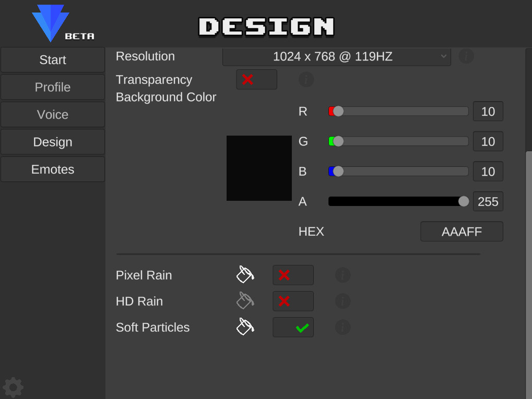Click the info icon beside Transparency
The image size is (532, 399).
tap(306, 79)
